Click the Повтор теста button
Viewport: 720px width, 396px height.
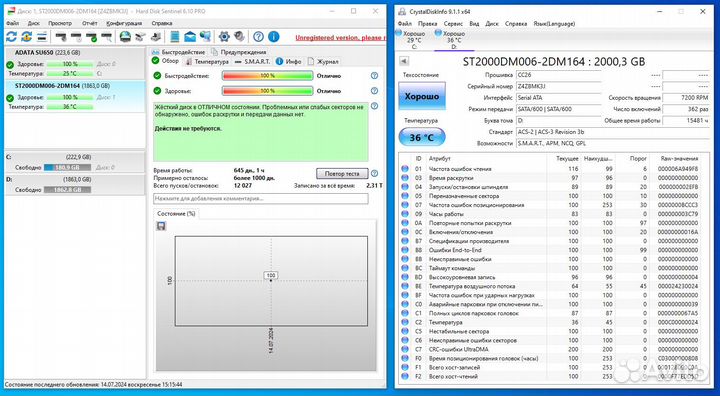342,174
